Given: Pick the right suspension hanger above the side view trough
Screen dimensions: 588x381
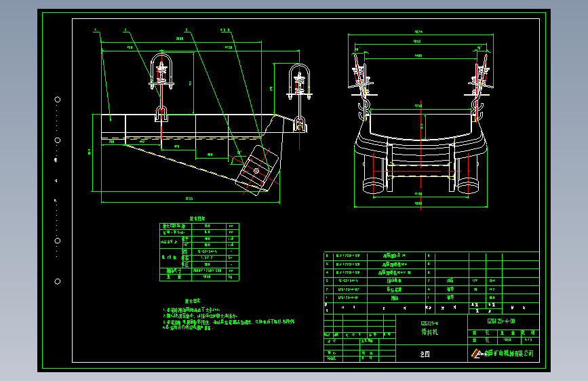Looking at the screenshot, I should [299, 98].
